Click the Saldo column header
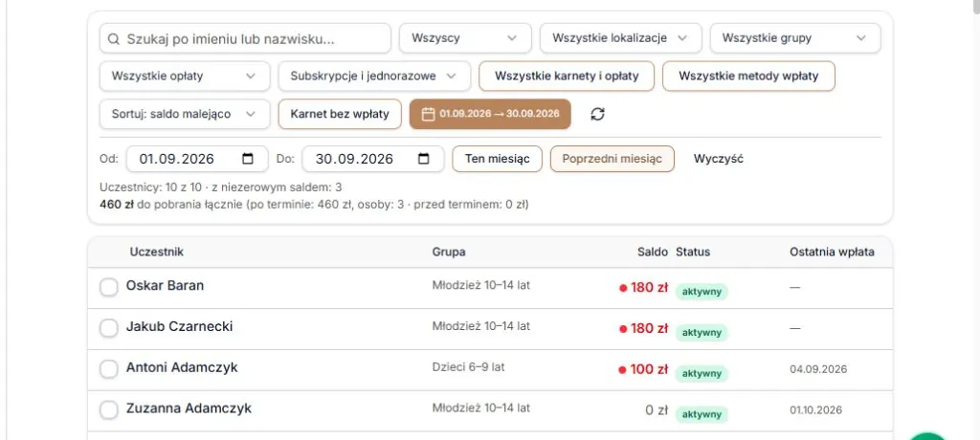The width and height of the screenshot is (980, 440). pyautogui.click(x=653, y=252)
